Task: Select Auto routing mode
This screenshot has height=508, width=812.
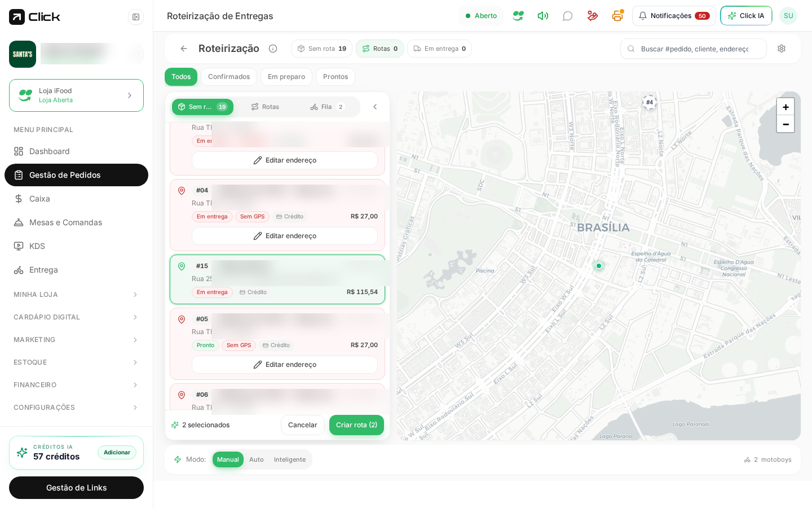Action: [257, 459]
